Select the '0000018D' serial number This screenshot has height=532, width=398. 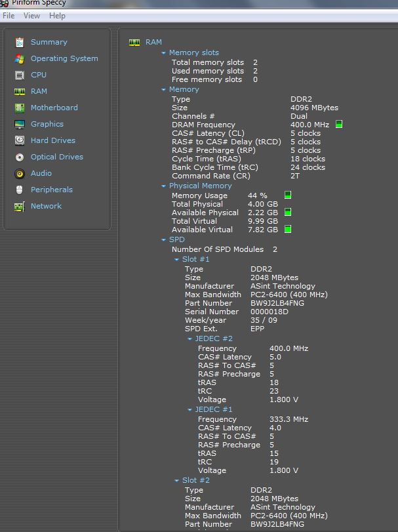coord(269,312)
